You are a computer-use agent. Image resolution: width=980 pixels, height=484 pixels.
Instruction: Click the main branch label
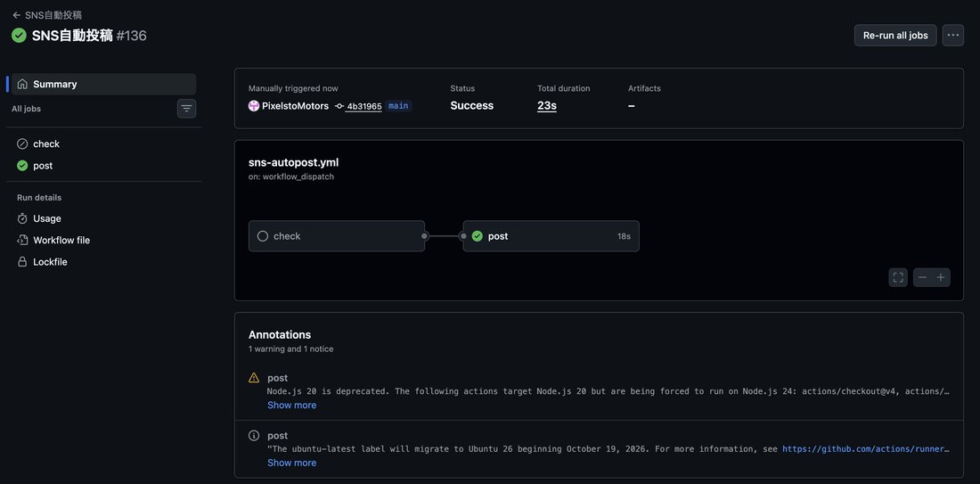tap(398, 106)
